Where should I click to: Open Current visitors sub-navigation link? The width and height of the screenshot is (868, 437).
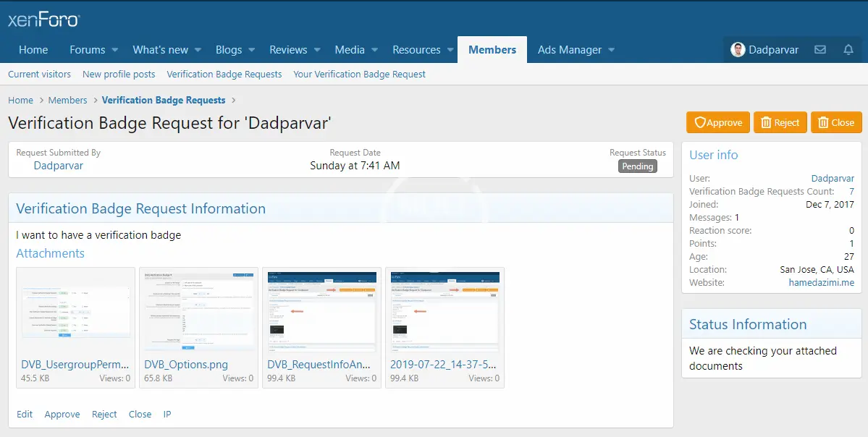[39, 75]
